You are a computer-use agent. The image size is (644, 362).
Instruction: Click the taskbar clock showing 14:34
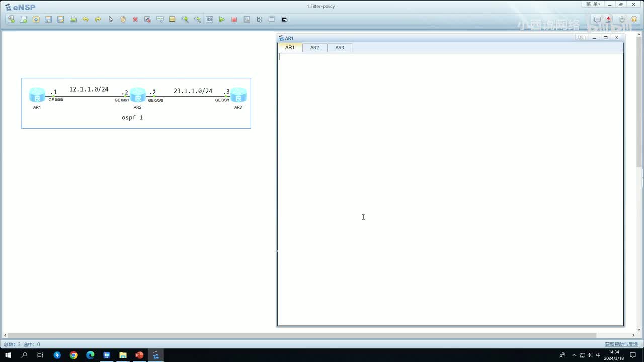[614, 355]
